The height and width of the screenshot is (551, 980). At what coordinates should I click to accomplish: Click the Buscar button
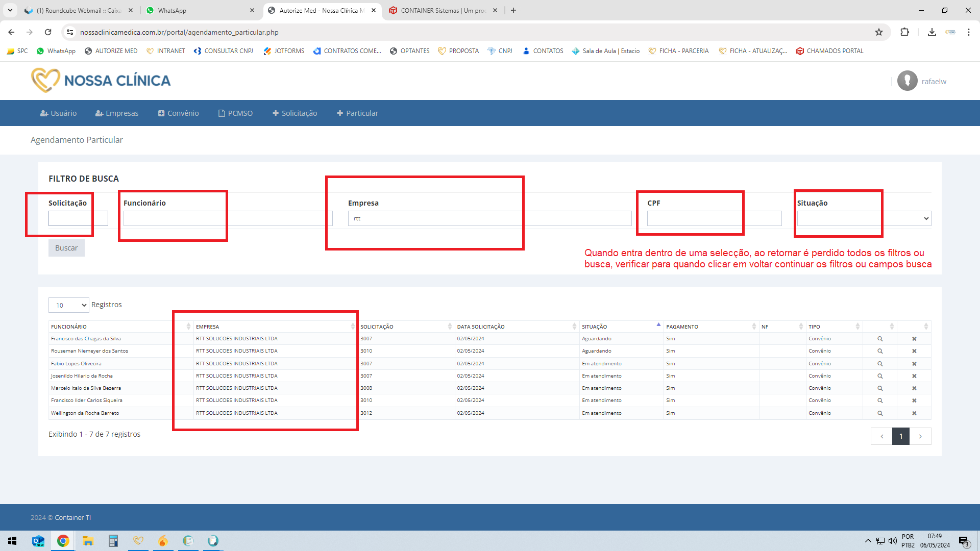click(66, 248)
